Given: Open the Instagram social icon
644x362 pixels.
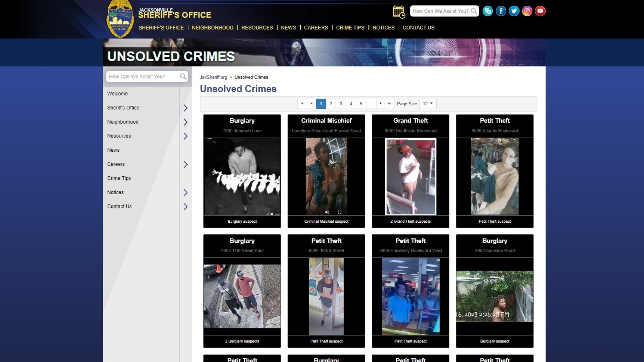Looking at the screenshot, I should click(527, 11).
